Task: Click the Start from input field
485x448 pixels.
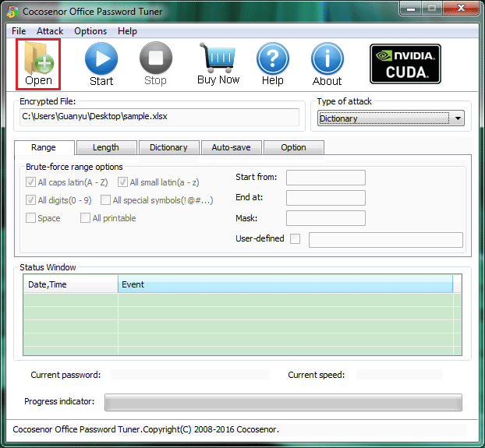Action: [x=326, y=178]
